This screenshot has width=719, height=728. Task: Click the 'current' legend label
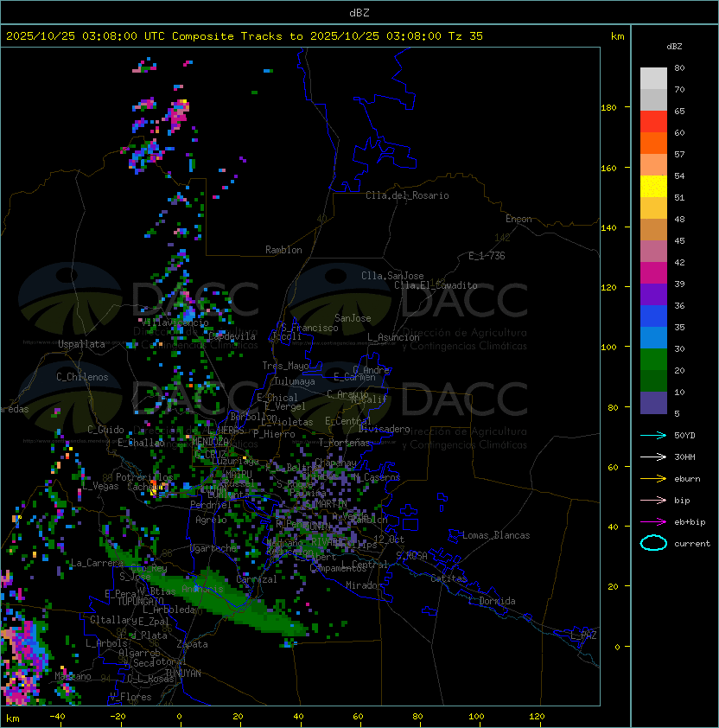click(692, 543)
